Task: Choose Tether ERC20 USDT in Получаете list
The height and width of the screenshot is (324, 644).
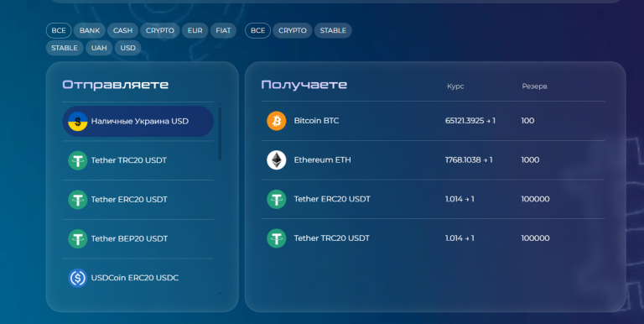Action: [x=433, y=199]
